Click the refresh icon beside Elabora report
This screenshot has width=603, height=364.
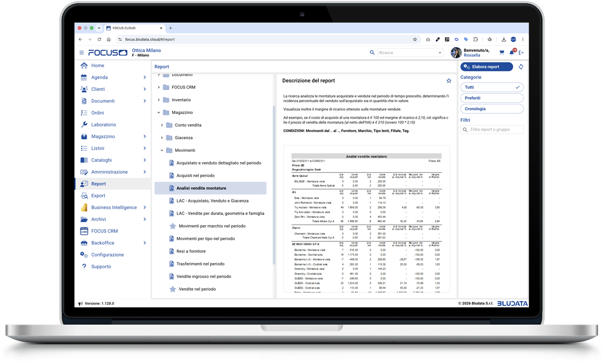click(521, 67)
